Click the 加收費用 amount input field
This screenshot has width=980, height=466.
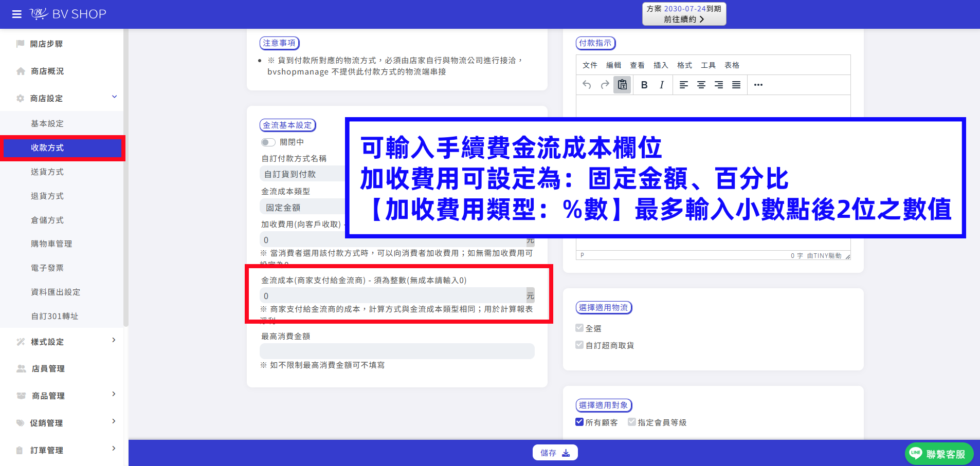(393, 239)
